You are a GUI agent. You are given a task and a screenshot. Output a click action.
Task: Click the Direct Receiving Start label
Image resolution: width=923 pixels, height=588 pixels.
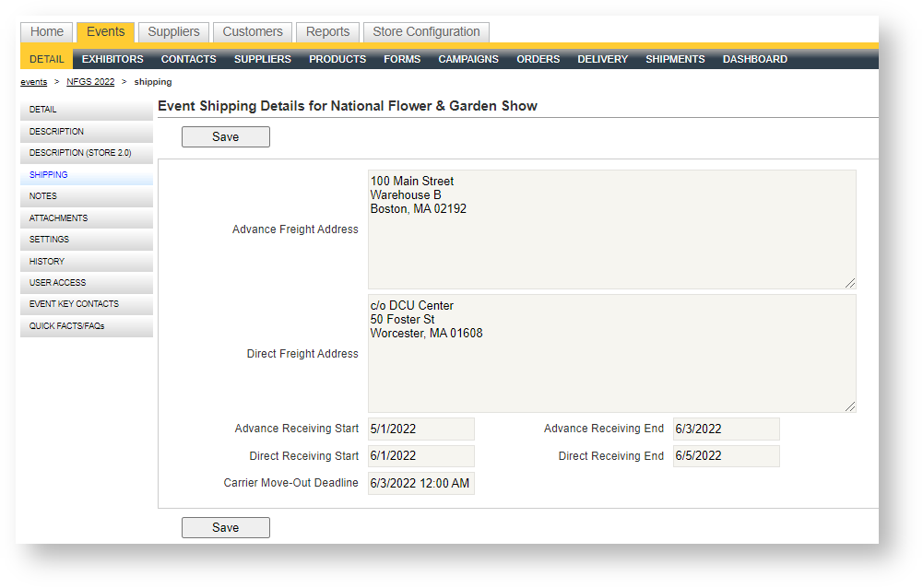tap(303, 456)
